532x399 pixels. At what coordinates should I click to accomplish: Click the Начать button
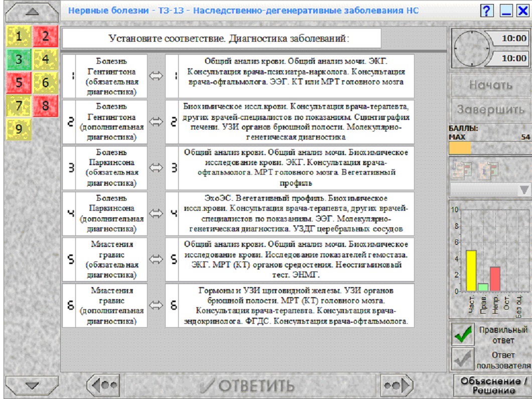coord(491,84)
